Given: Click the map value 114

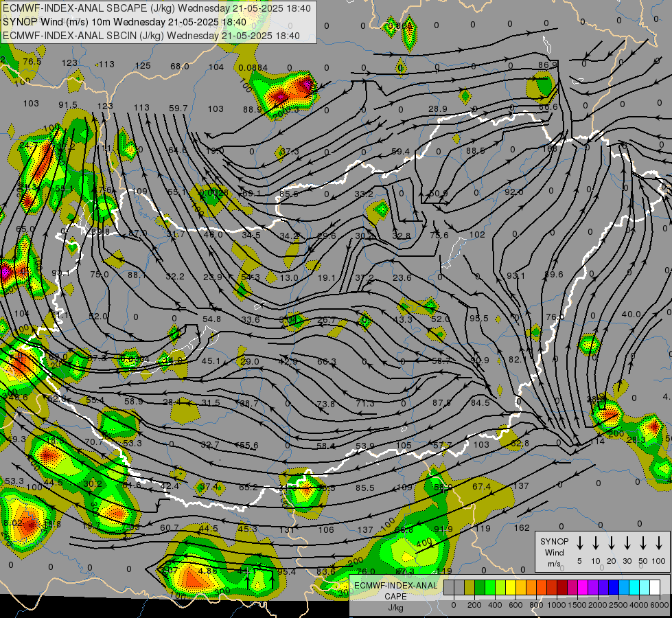Looking at the screenshot, I should tap(596, 442).
